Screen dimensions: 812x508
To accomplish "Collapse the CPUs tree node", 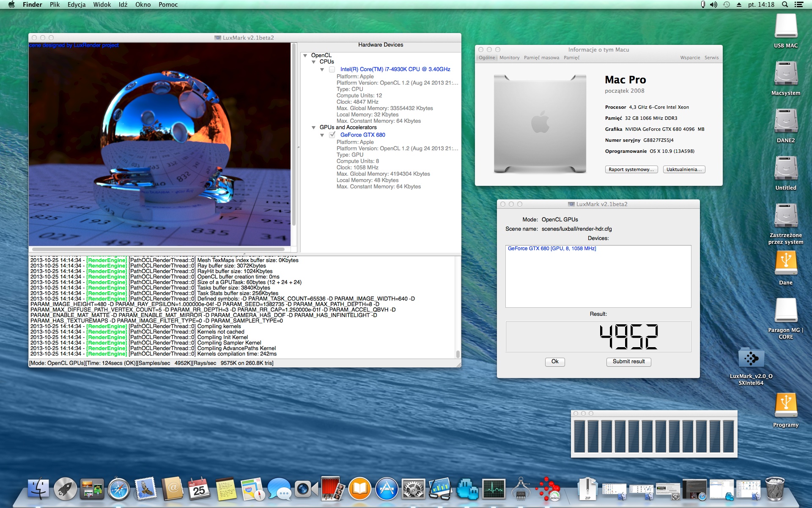I will coord(313,62).
